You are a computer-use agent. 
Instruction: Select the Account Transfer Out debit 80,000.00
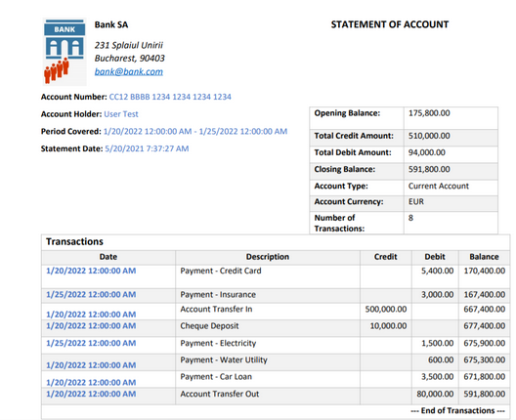point(435,394)
